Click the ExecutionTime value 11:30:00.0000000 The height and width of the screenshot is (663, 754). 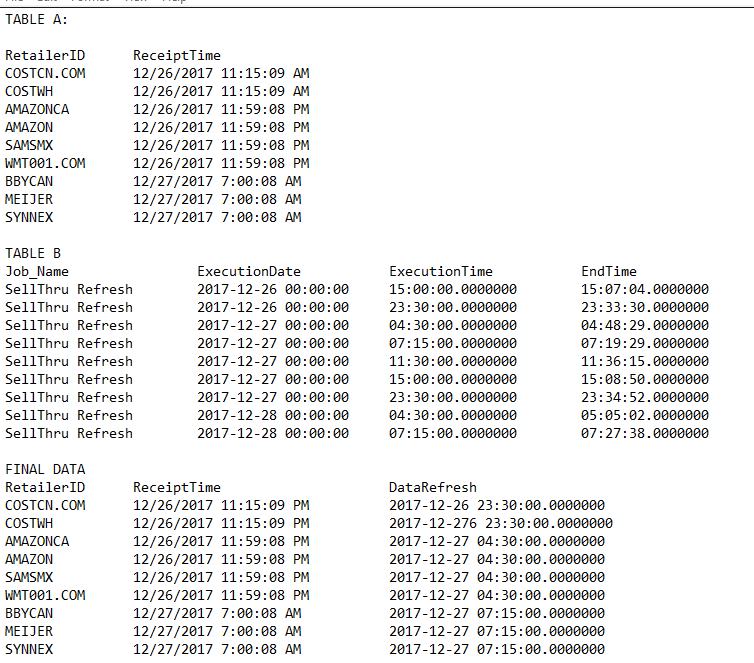[453, 361]
